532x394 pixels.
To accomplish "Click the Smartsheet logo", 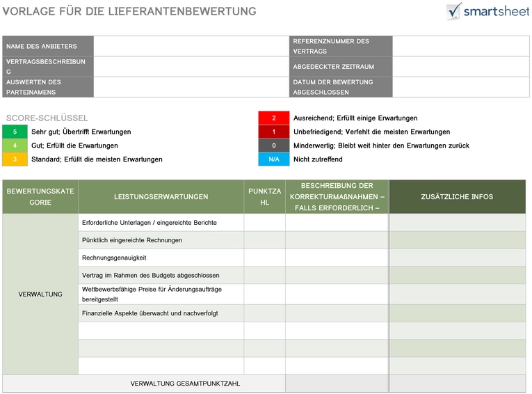I will tap(487, 11).
